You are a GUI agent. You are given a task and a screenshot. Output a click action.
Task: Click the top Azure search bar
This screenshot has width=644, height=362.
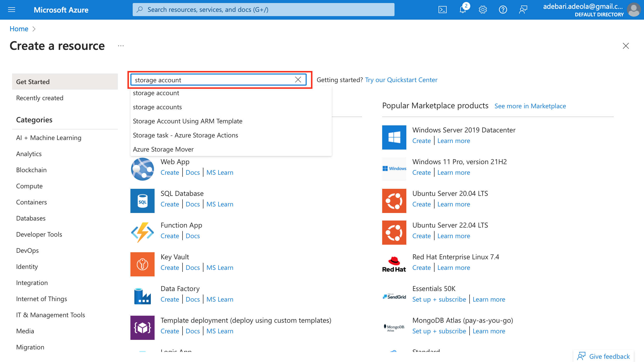[x=263, y=10]
